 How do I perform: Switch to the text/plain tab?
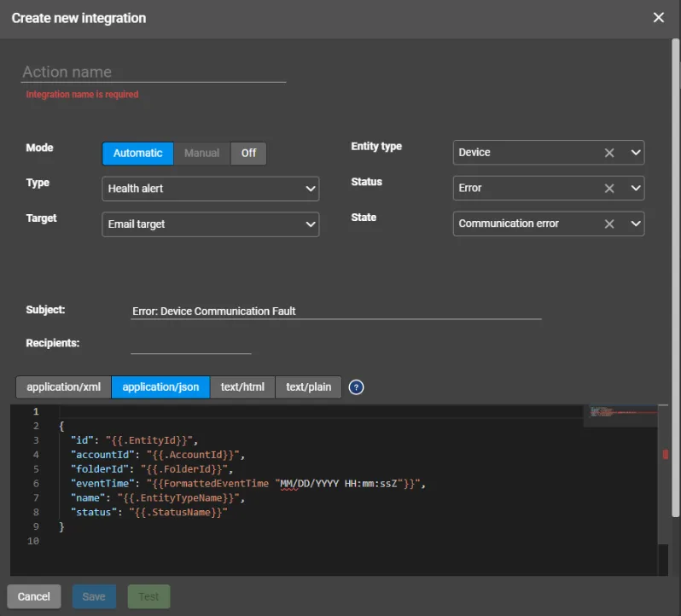[308, 387]
